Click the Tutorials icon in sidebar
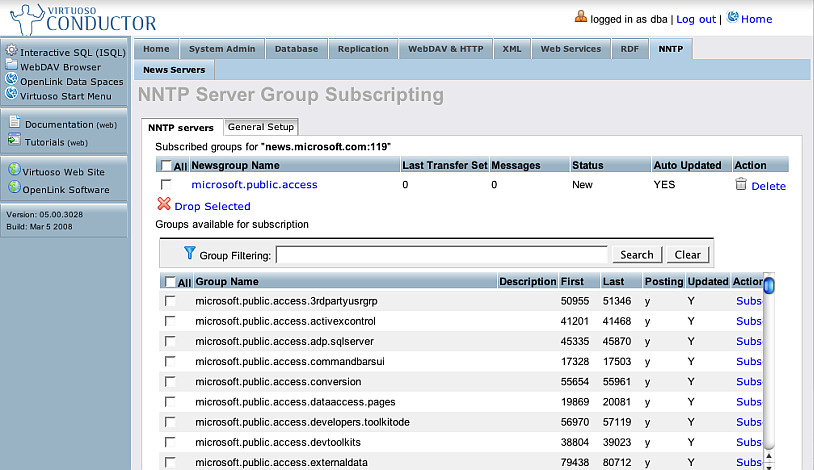This screenshot has width=814, height=470. click(14, 141)
